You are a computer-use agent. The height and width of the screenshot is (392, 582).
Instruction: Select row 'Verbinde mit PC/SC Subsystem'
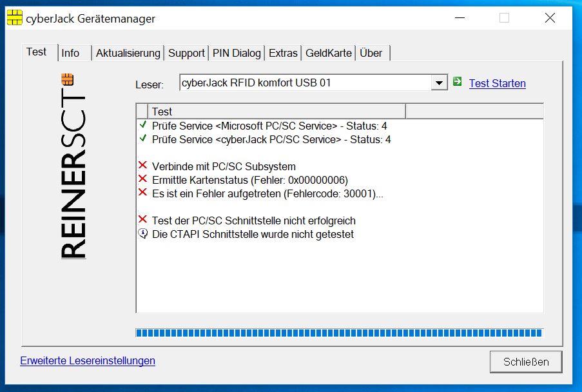click(224, 167)
